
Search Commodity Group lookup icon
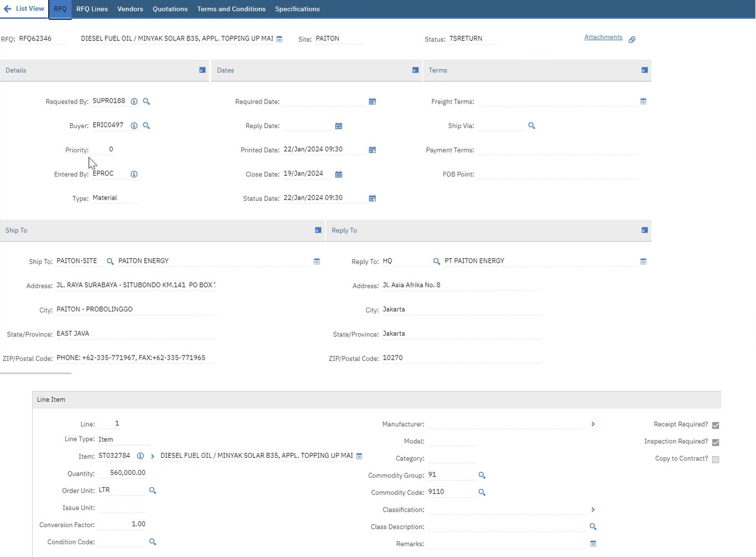(482, 476)
